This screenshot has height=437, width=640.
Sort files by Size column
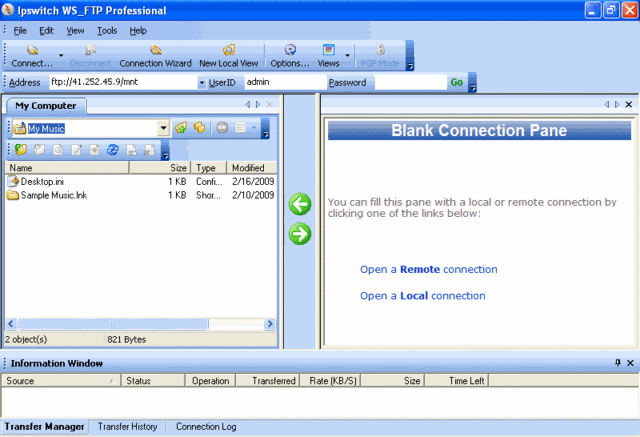click(160, 168)
